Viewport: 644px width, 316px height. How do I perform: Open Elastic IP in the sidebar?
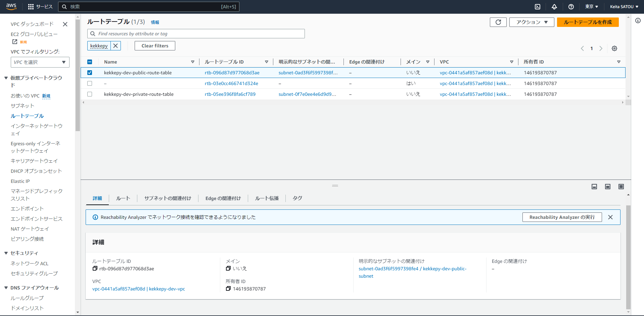[x=20, y=181]
